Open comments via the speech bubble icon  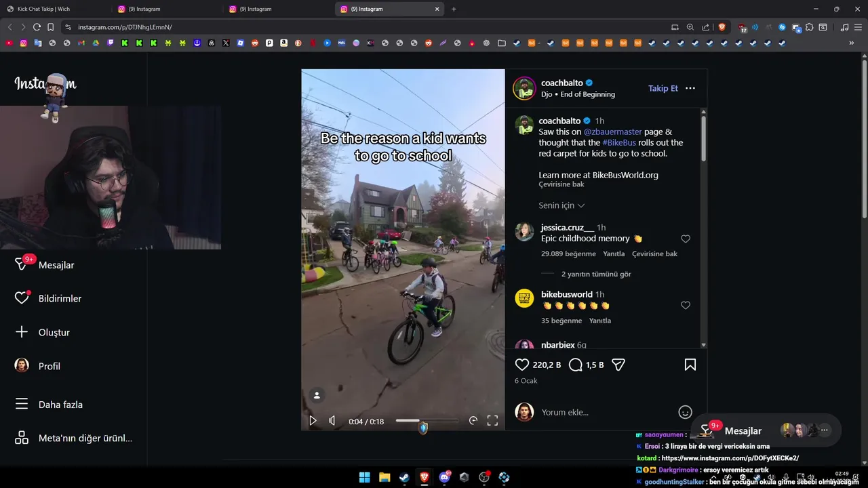(576, 365)
